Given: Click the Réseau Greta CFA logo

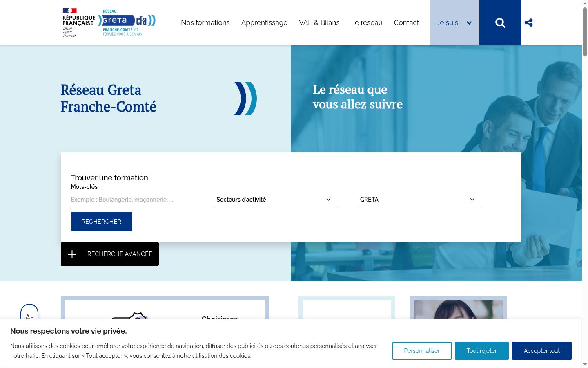Looking at the screenshot, I should (x=127, y=22).
